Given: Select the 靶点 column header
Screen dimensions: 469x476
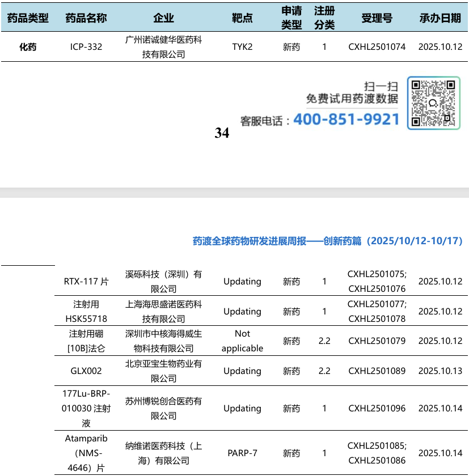Looking at the screenshot, I should [242, 18].
